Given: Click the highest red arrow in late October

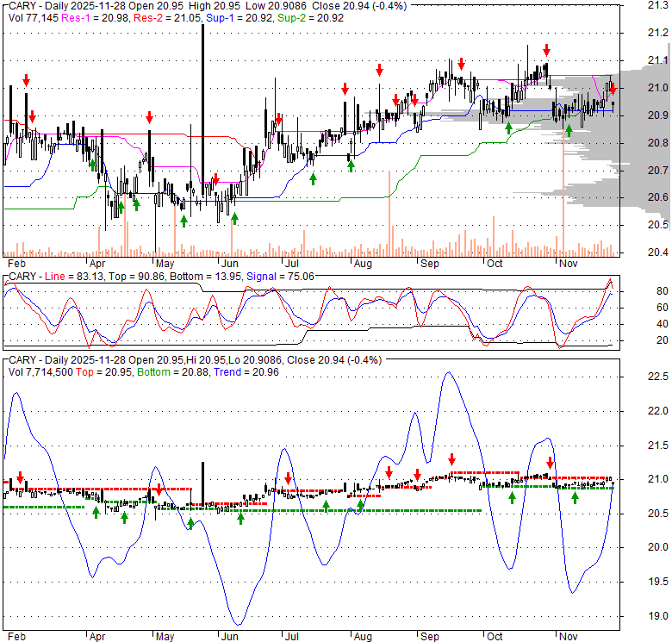Looking at the screenshot, I should (546, 50).
